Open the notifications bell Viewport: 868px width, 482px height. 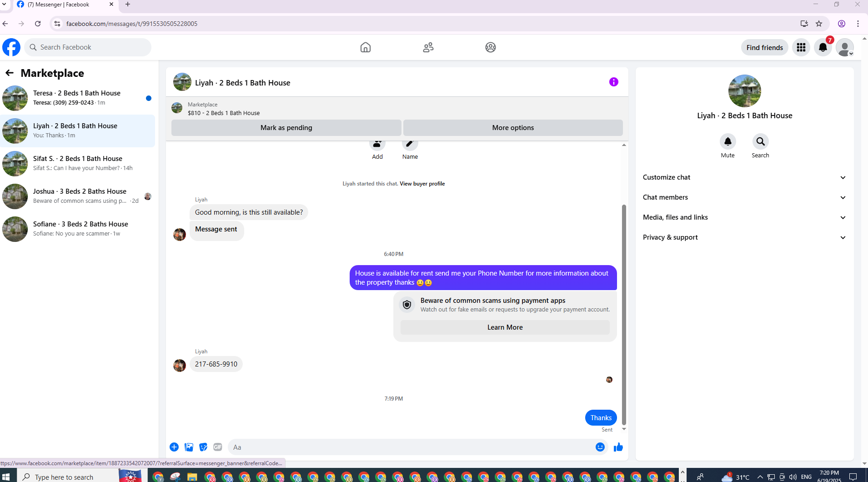coord(823,47)
